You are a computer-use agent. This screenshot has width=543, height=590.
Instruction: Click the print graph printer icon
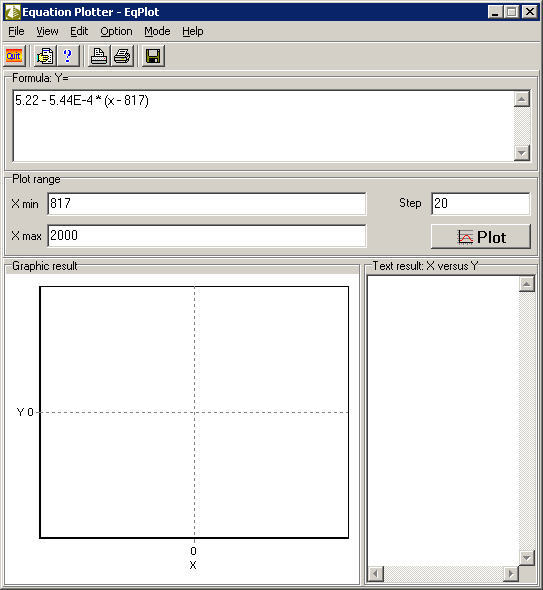[122, 56]
